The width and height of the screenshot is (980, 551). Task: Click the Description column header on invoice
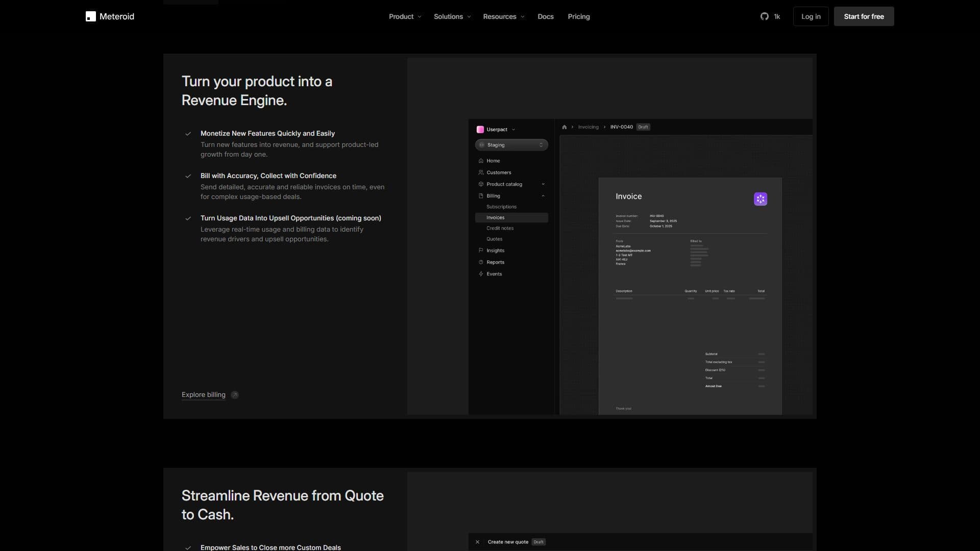624,291
